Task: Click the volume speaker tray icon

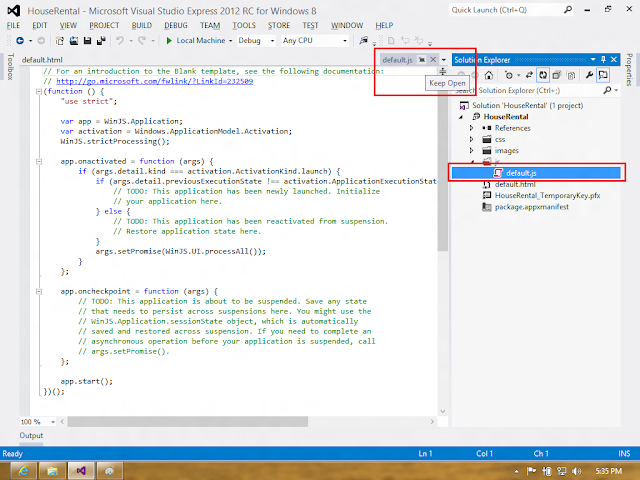Action: (576, 471)
